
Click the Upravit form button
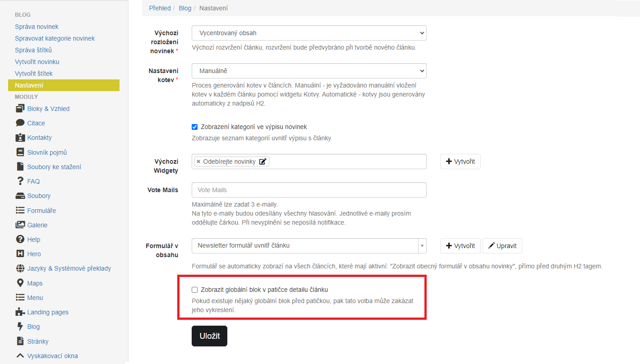(502, 246)
